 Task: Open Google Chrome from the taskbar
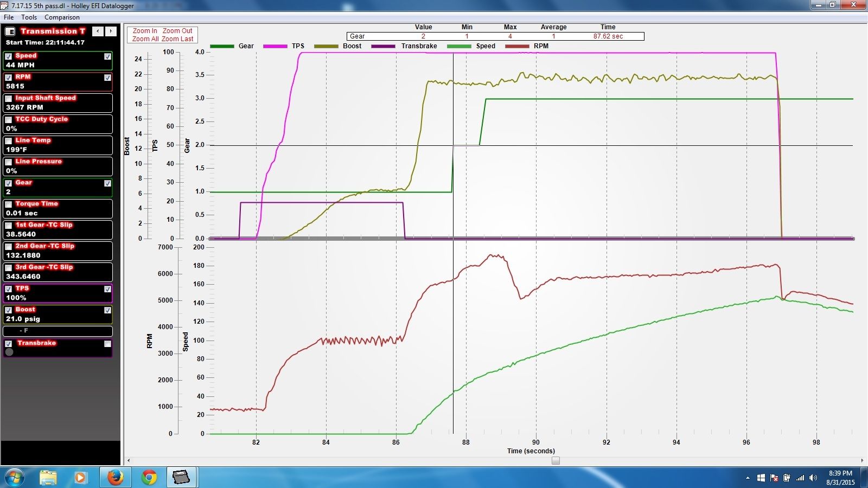[149, 477]
